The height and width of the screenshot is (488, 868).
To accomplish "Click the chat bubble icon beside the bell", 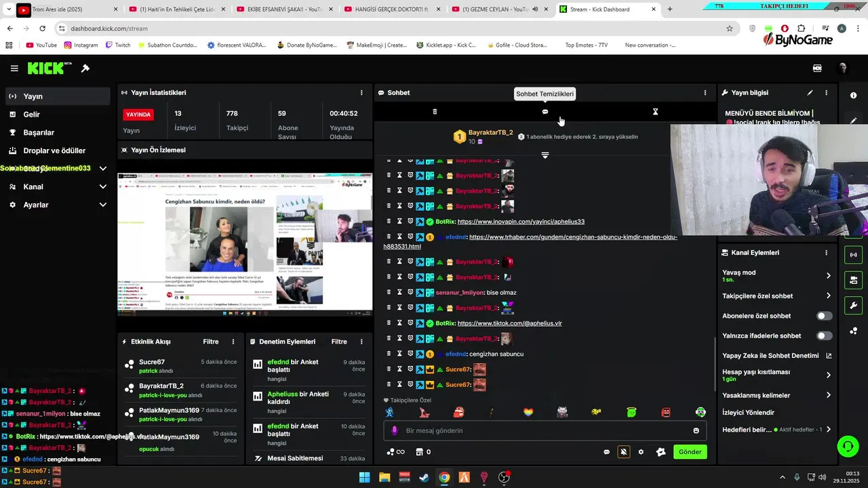I will tap(607, 452).
